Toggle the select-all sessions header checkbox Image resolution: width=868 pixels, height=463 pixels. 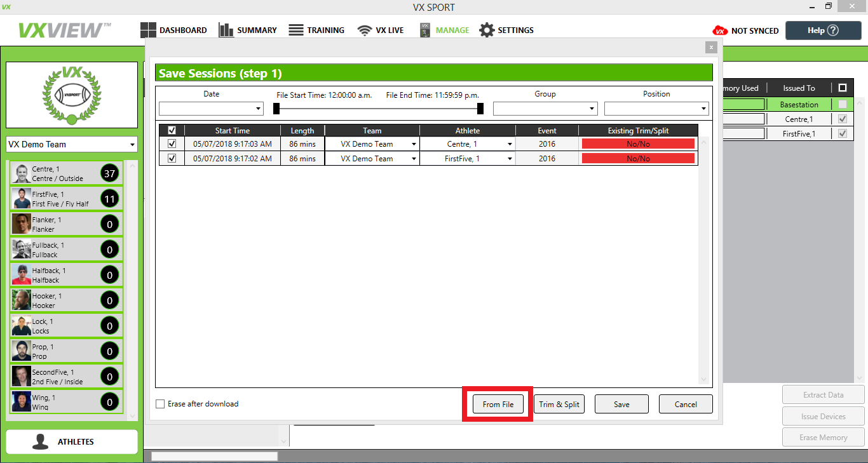click(172, 130)
